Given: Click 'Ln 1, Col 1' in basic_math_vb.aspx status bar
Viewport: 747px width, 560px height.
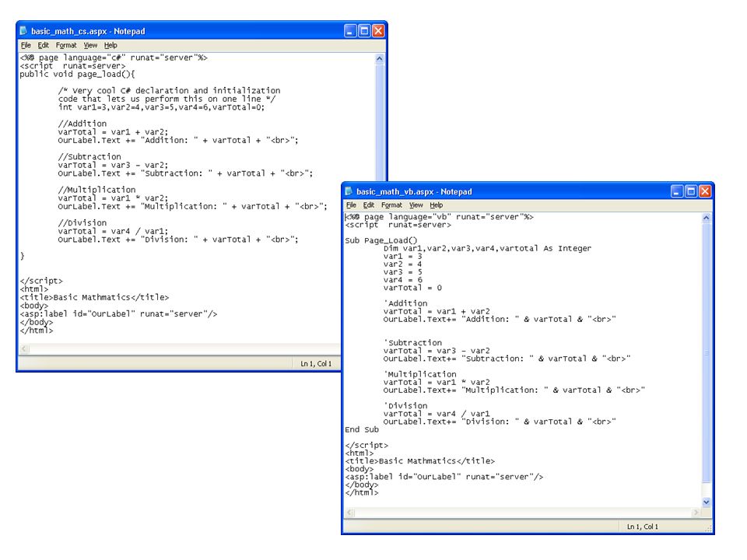Looking at the screenshot, I should coord(642,527).
